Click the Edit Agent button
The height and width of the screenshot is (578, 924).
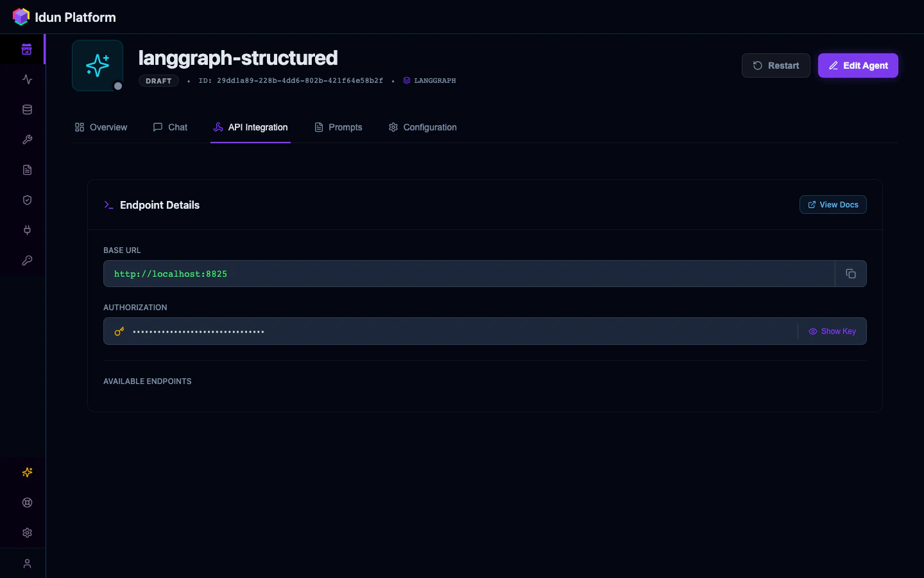(858, 66)
